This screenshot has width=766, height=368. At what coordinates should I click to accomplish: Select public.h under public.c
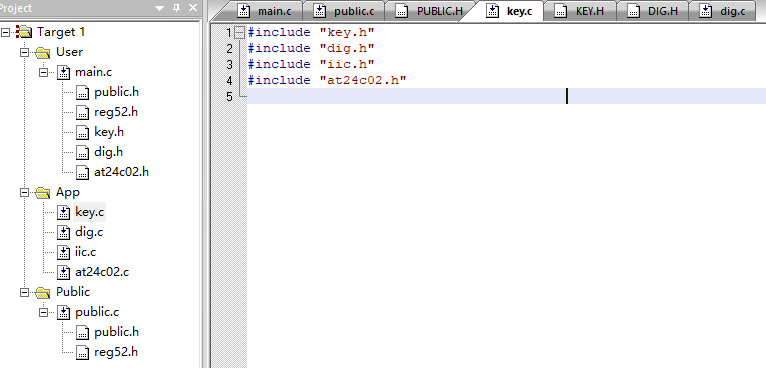[x=117, y=332]
